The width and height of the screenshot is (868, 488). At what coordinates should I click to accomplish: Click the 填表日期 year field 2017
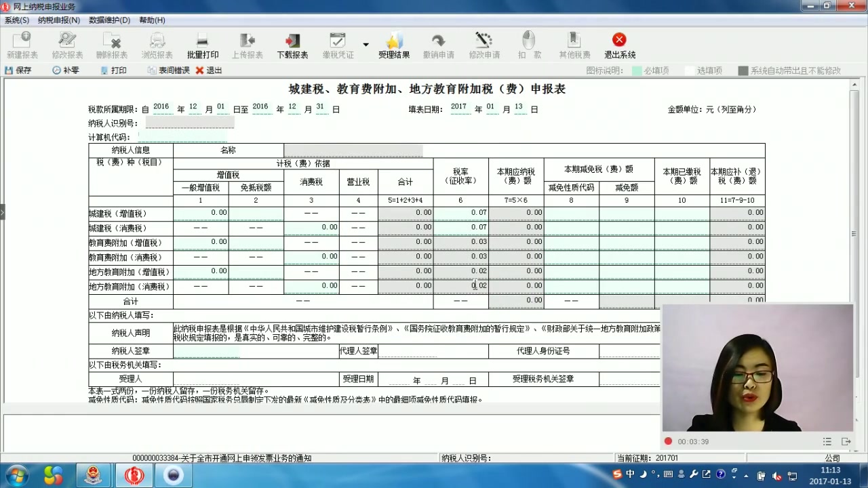coord(459,108)
